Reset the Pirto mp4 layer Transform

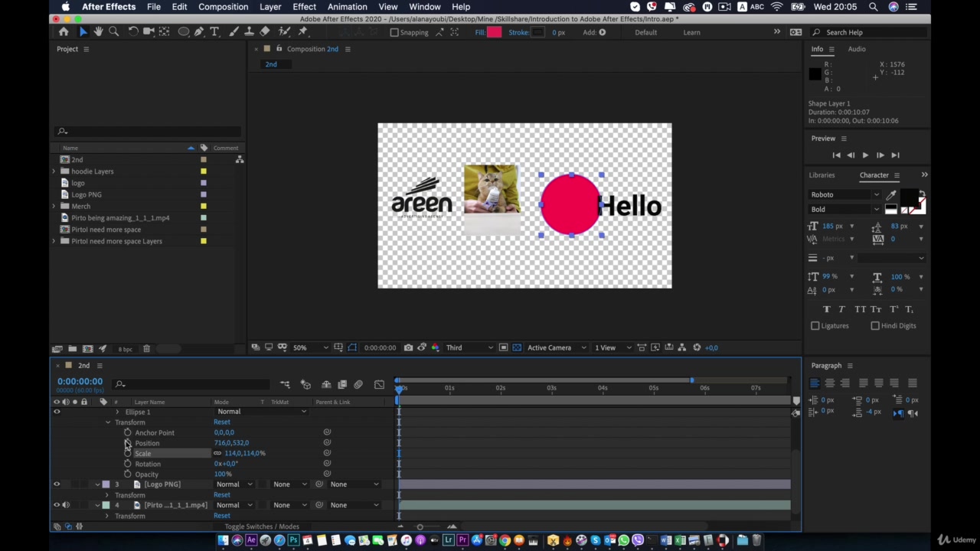click(221, 516)
